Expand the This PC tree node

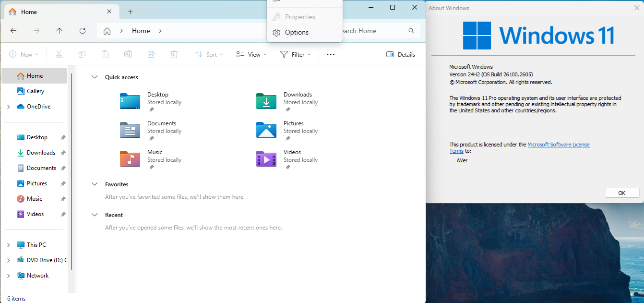pyautogui.click(x=9, y=245)
